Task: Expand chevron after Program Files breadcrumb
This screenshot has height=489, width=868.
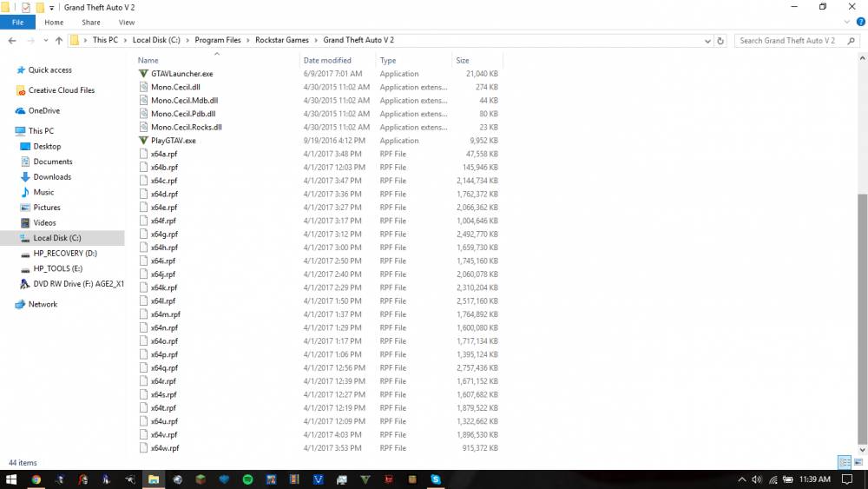Action: tap(248, 41)
